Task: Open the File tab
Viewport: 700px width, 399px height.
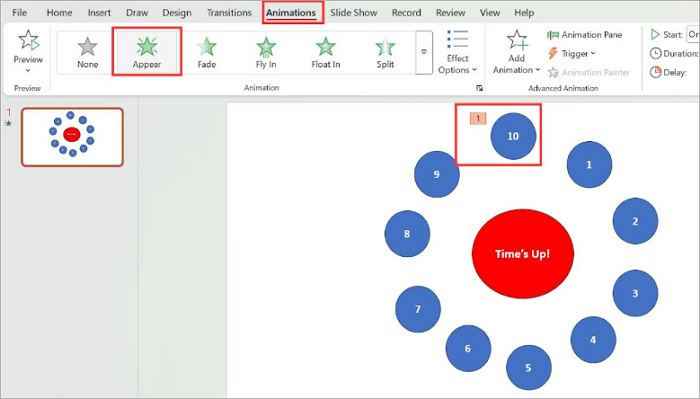Action: [x=19, y=12]
